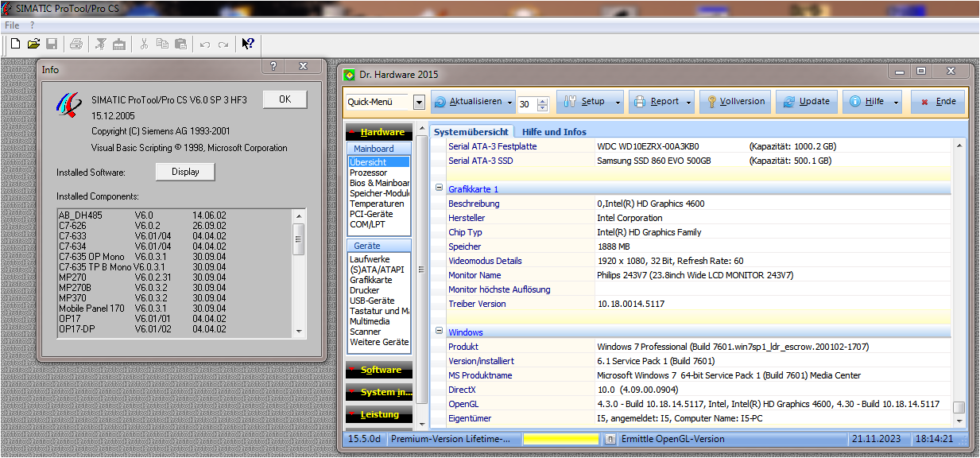Click the New file icon in ProTool toolbar

[x=15, y=44]
